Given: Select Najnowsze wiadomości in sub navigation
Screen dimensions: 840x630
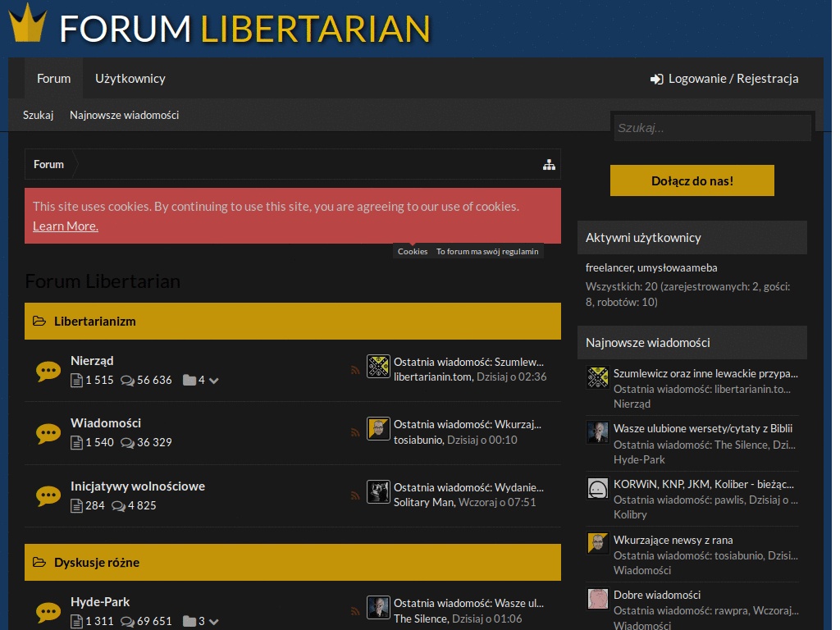Looking at the screenshot, I should tap(125, 115).
